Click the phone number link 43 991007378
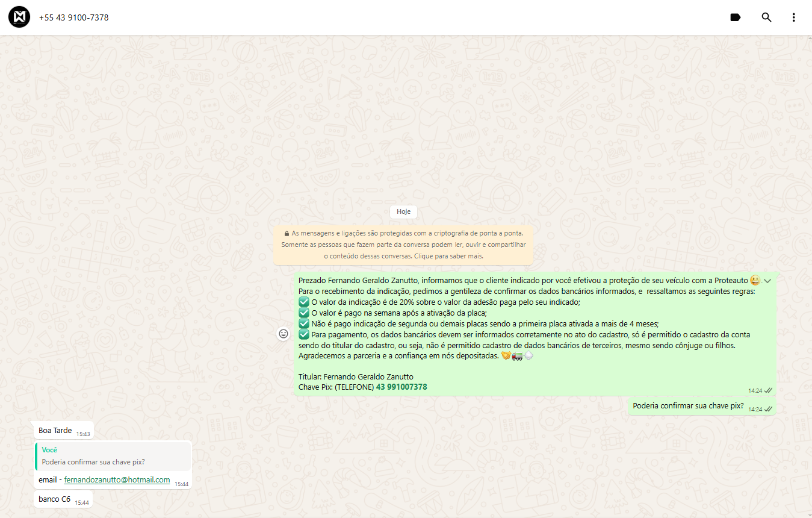Image resolution: width=812 pixels, height=518 pixels. [x=401, y=387]
